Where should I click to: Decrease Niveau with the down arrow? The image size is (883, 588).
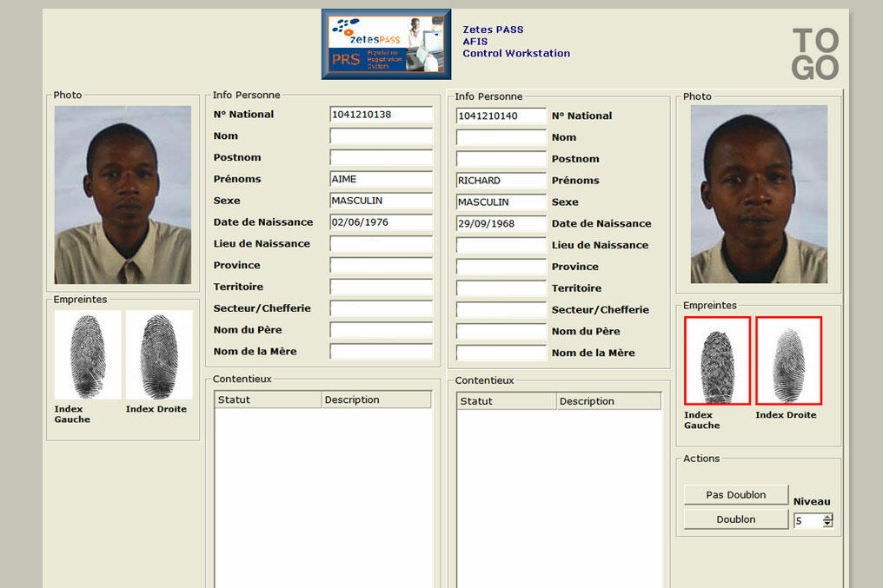(827, 525)
